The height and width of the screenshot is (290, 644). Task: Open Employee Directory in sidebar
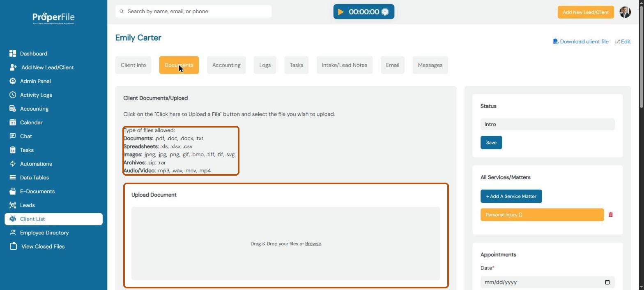click(44, 232)
